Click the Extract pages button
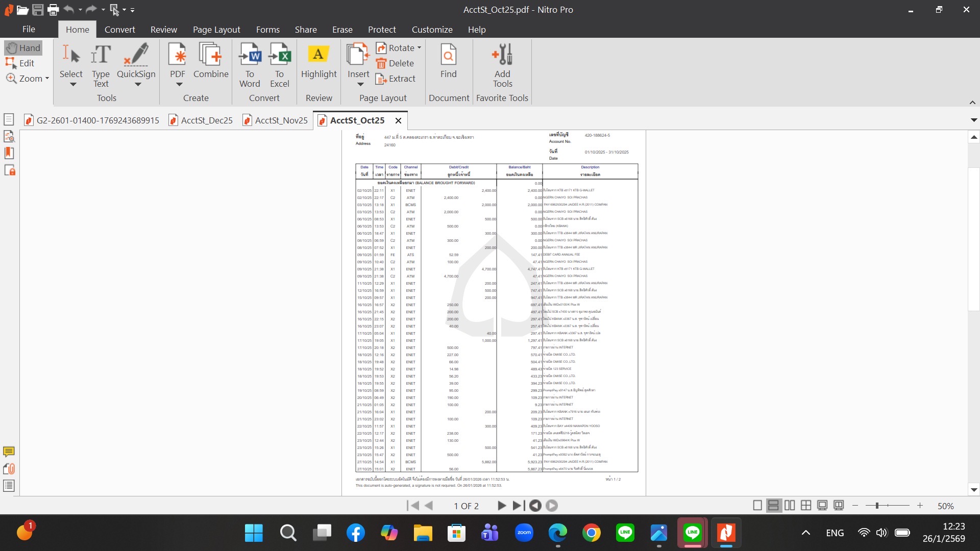The height and width of the screenshot is (551, 980). click(x=396, y=79)
